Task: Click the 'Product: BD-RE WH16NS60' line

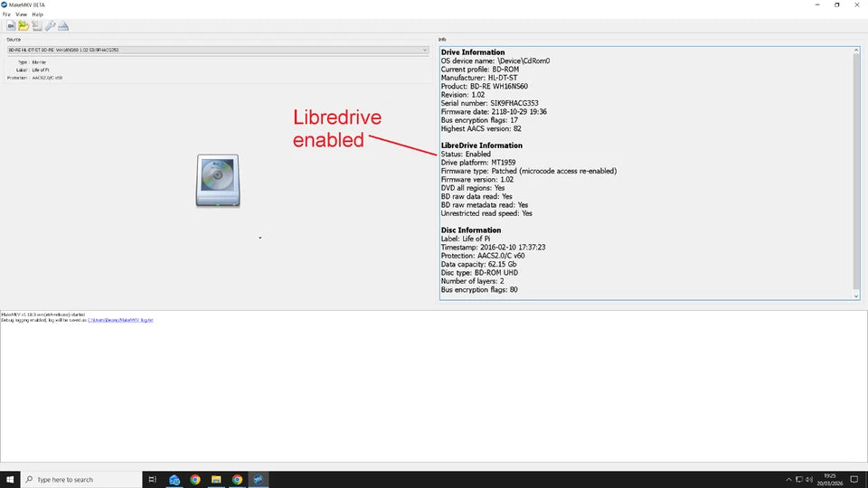Action: click(x=485, y=87)
